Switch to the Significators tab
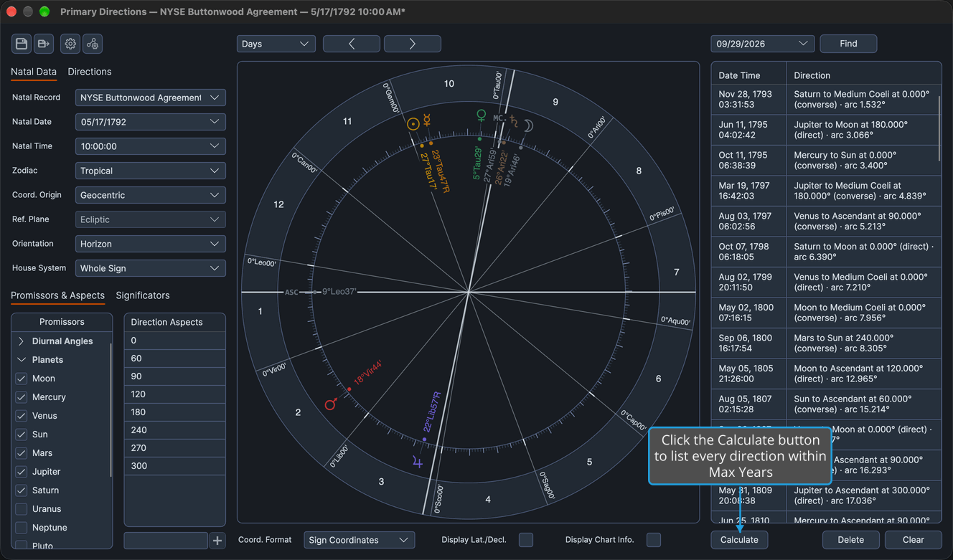The image size is (953, 560). [143, 295]
